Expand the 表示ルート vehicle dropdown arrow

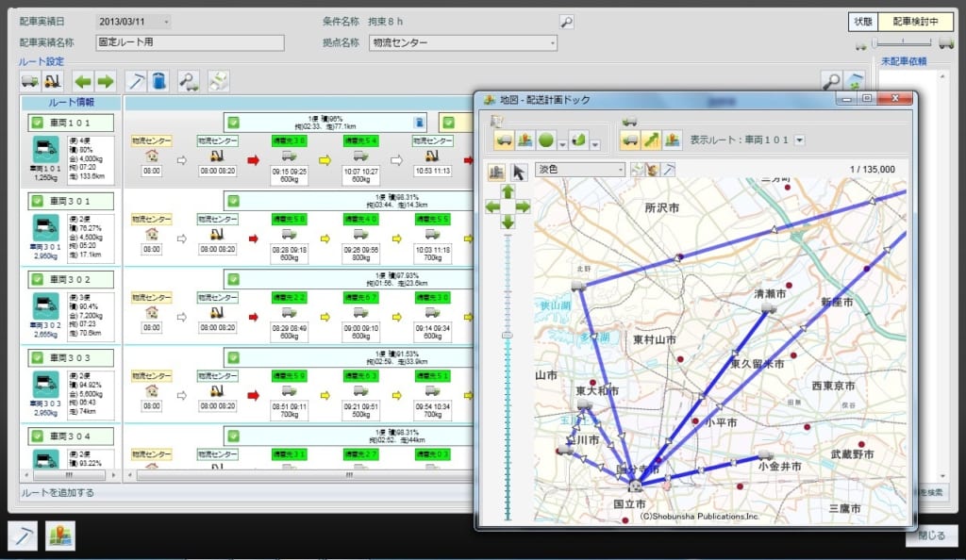tap(799, 140)
